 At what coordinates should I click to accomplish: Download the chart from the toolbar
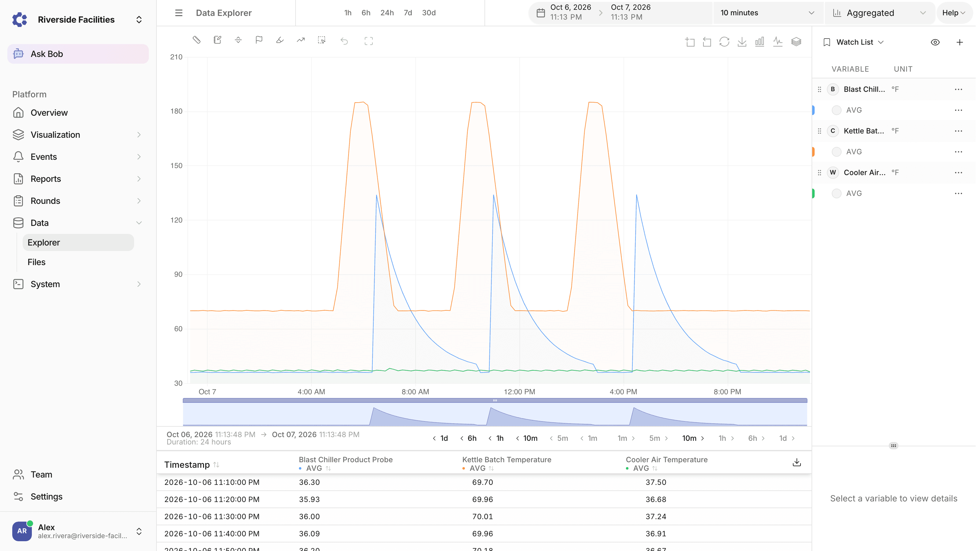pyautogui.click(x=742, y=42)
